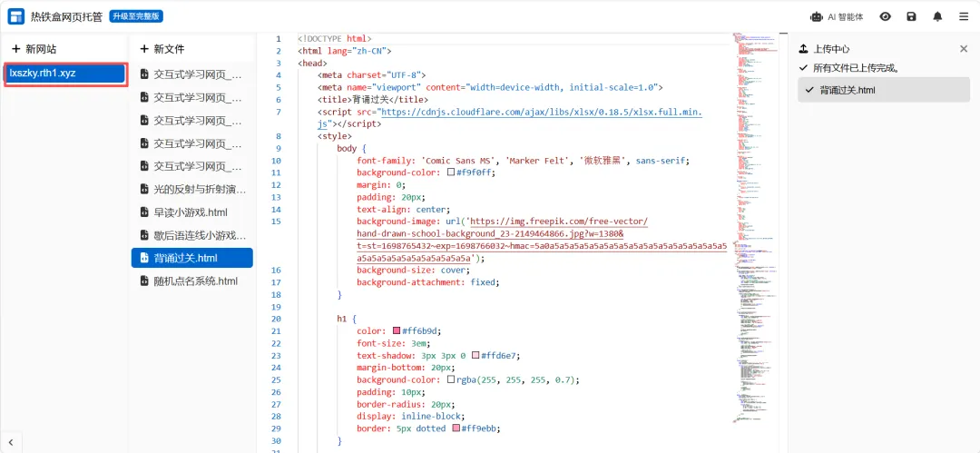Click the #ff6b9d color swatch

[397, 331]
